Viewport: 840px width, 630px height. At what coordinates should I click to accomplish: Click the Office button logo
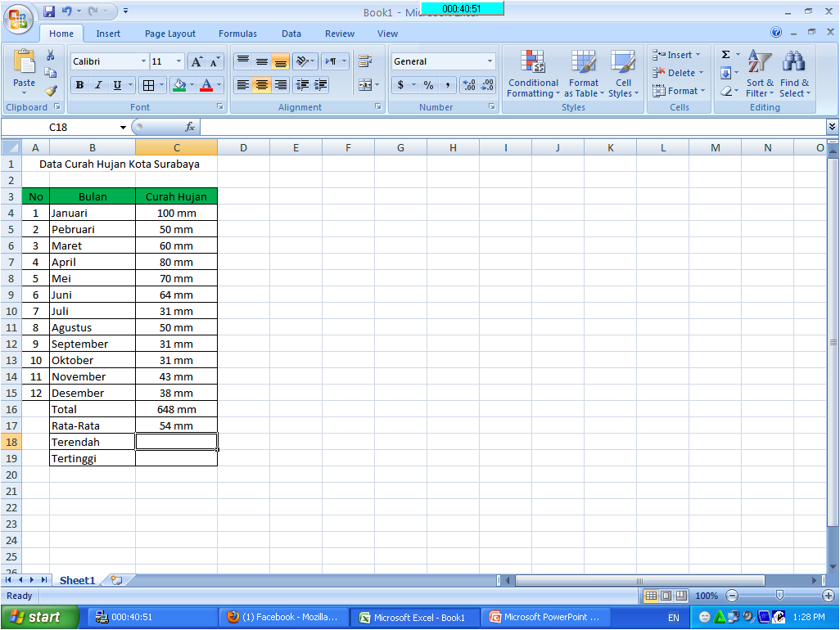tap(18, 19)
